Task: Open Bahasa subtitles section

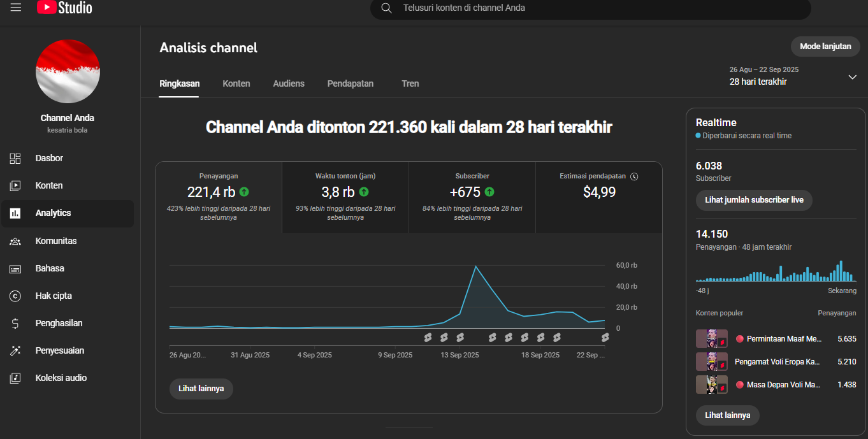Action: [50, 268]
